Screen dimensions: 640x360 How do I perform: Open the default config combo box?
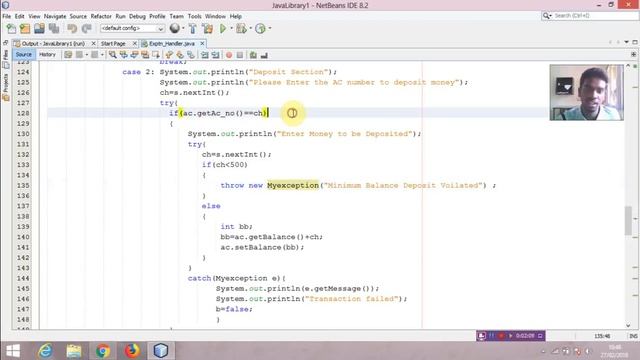tap(133, 28)
